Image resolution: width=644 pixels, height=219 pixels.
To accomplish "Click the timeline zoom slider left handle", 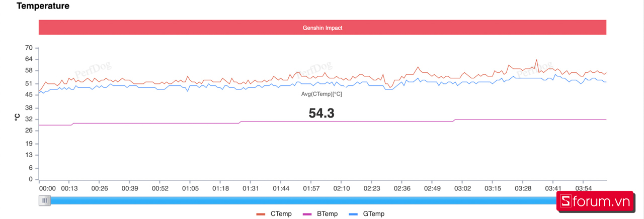I will [45, 201].
